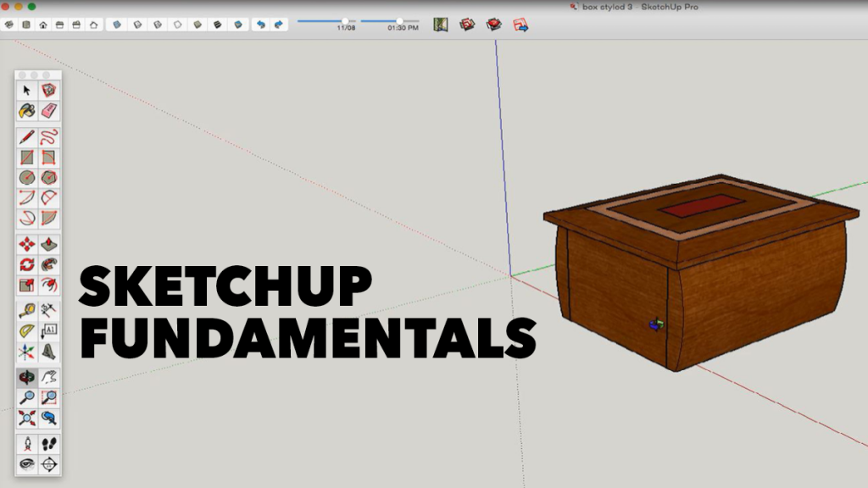Image resolution: width=868 pixels, height=488 pixels.
Task: Select the Dimension tool
Action: (48, 310)
